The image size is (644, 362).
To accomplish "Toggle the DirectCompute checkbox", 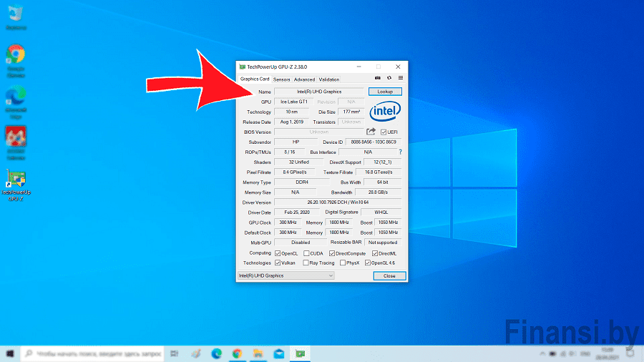I will point(332,254).
